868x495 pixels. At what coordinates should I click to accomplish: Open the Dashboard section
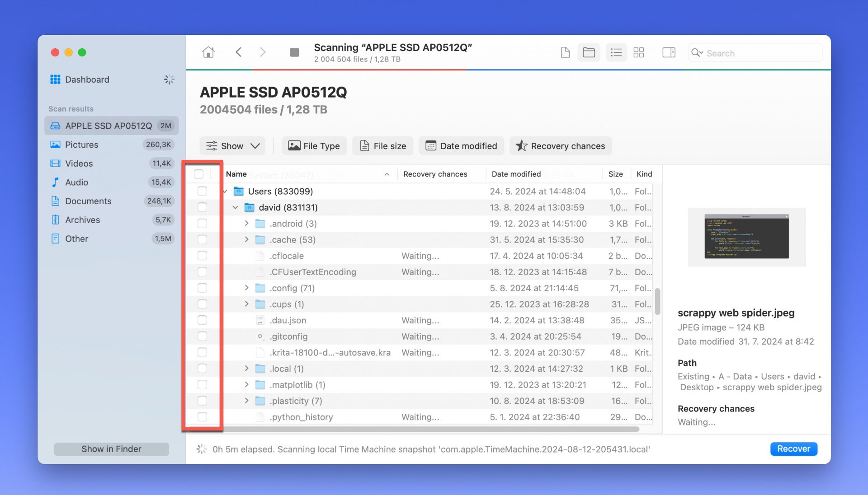[x=87, y=79]
